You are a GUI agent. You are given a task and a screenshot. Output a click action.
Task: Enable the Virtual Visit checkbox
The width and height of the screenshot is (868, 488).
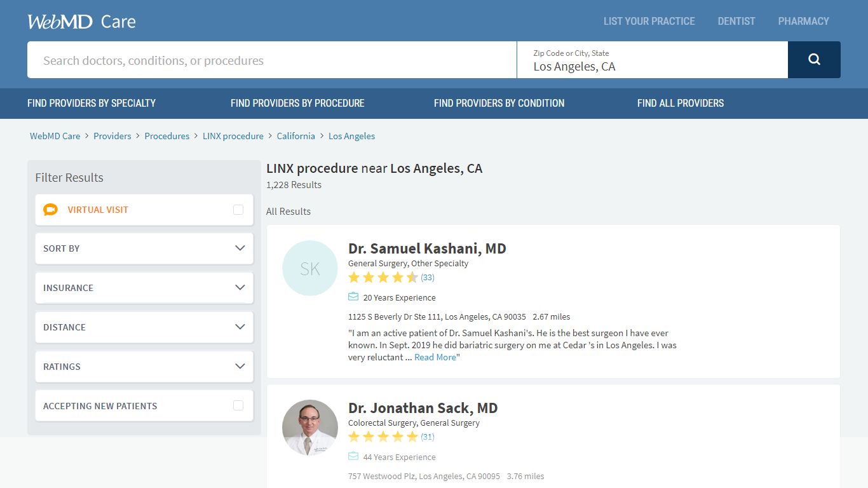click(x=238, y=210)
